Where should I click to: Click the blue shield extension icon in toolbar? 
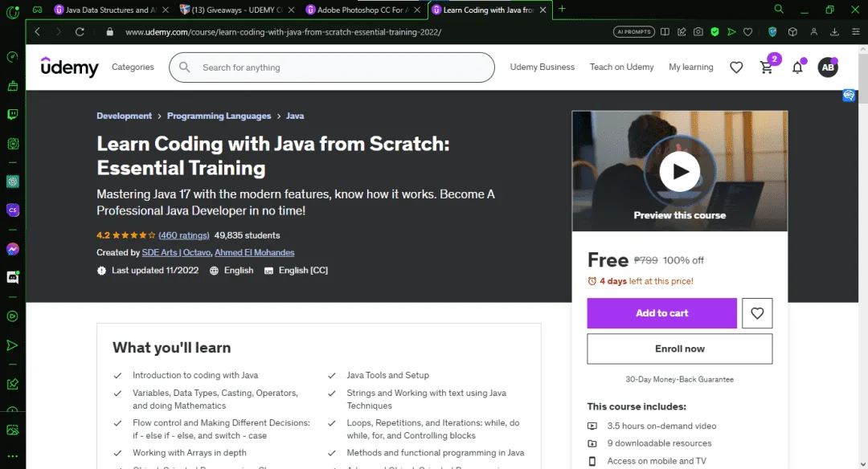tap(772, 32)
